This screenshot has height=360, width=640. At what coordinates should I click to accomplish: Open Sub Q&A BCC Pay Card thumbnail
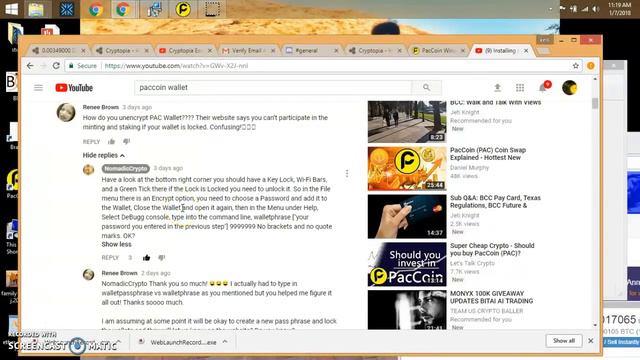407,216
